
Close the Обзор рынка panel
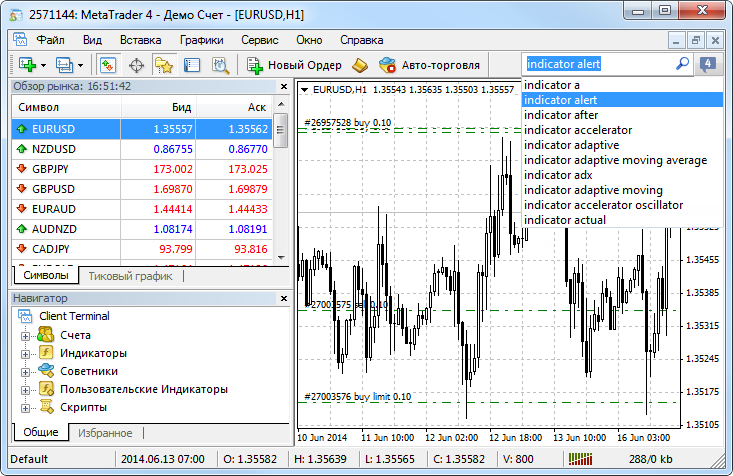(284, 87)
